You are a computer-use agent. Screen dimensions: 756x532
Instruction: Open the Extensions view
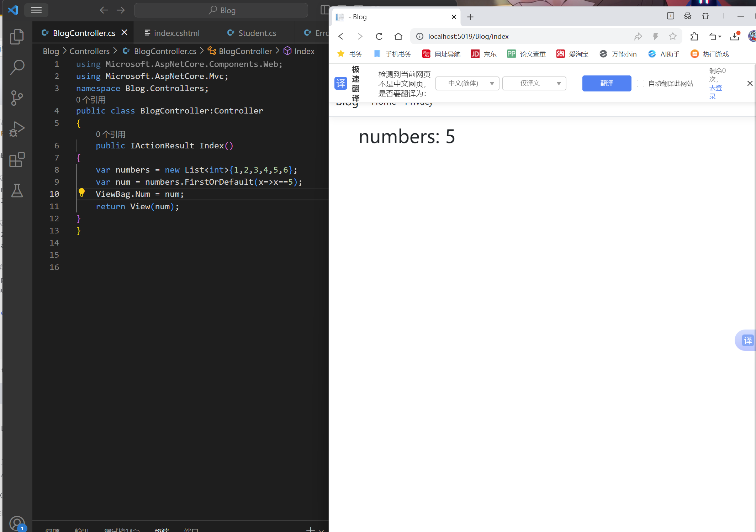tap(17, 160)
